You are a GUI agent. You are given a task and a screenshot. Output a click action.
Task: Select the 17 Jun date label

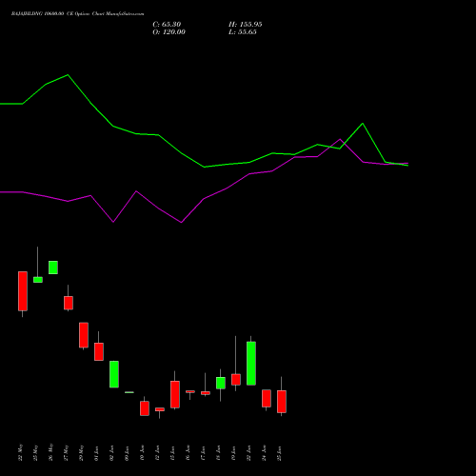click(x=204, y=453)
